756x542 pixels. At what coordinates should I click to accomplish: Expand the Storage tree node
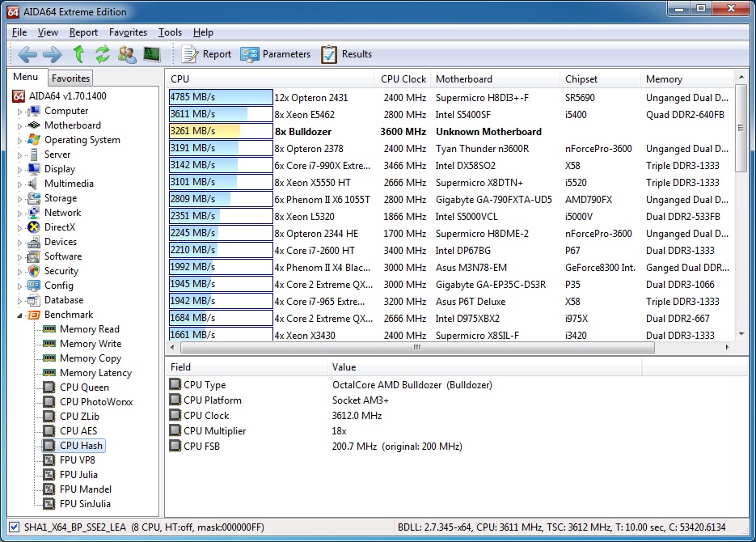(19, 199)
